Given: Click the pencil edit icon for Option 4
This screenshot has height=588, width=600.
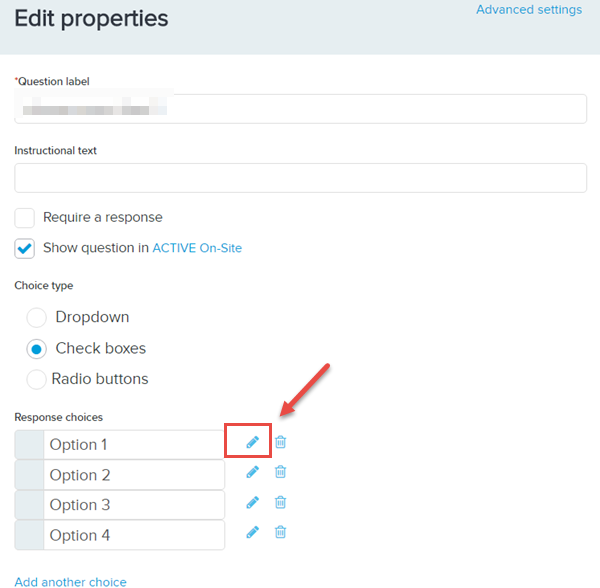Looking at the screenshot, I should click(x=252, y=532).
